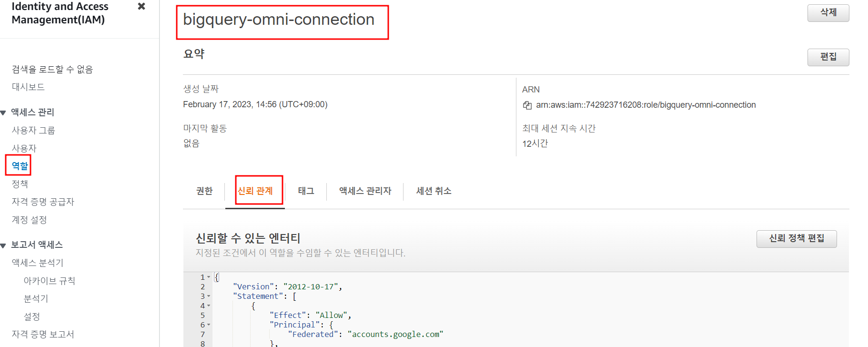Open 사용자 그룹 in the sidebar

pos(33,131)
